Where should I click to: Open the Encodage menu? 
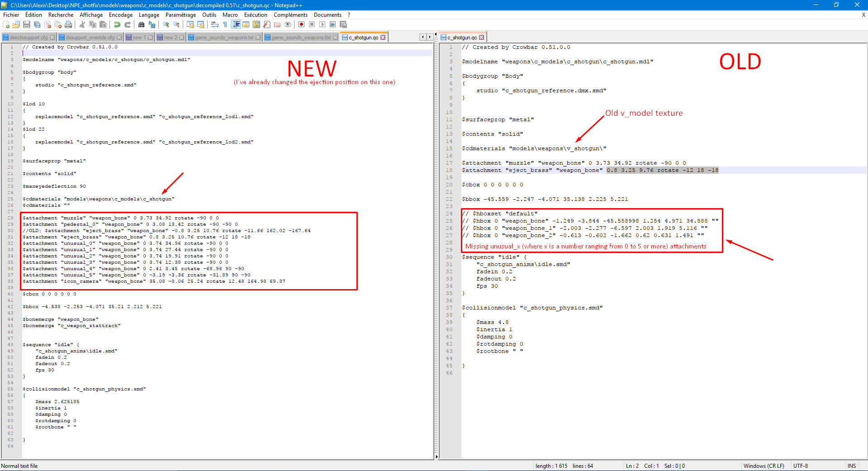121,15
